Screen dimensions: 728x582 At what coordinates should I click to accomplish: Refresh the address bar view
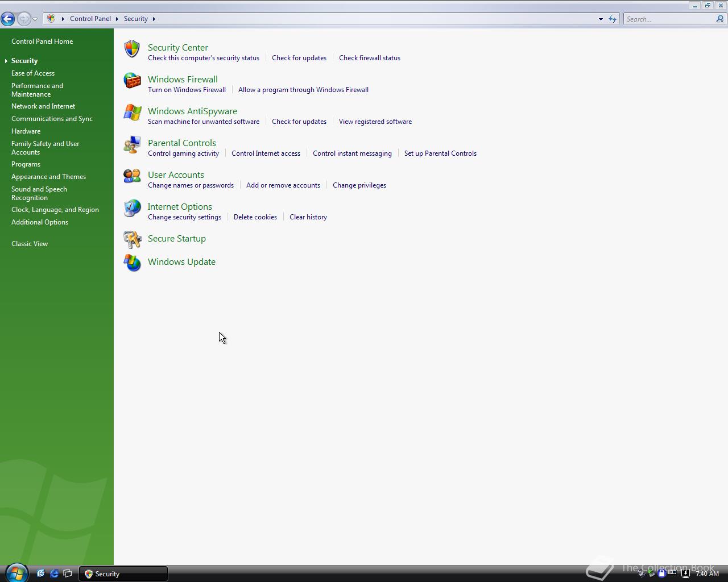click(613, 19)
